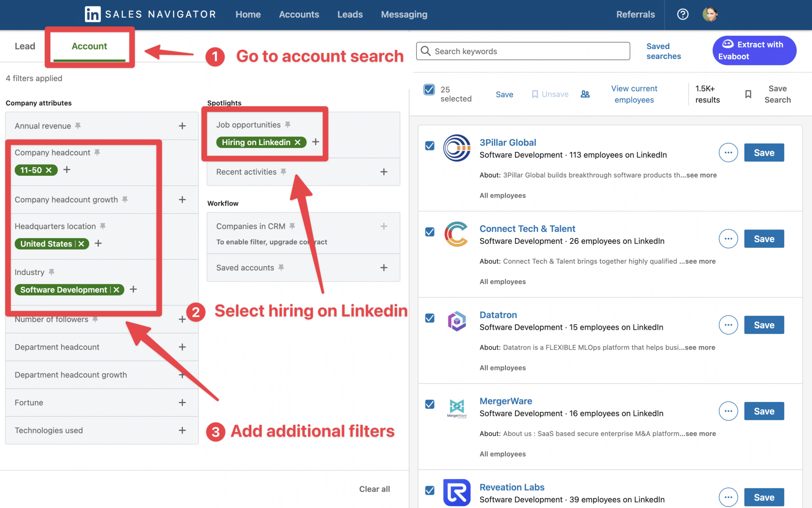Expand the Recent activities filter
The image size is (812, 508).
click(x=383, y=171)
